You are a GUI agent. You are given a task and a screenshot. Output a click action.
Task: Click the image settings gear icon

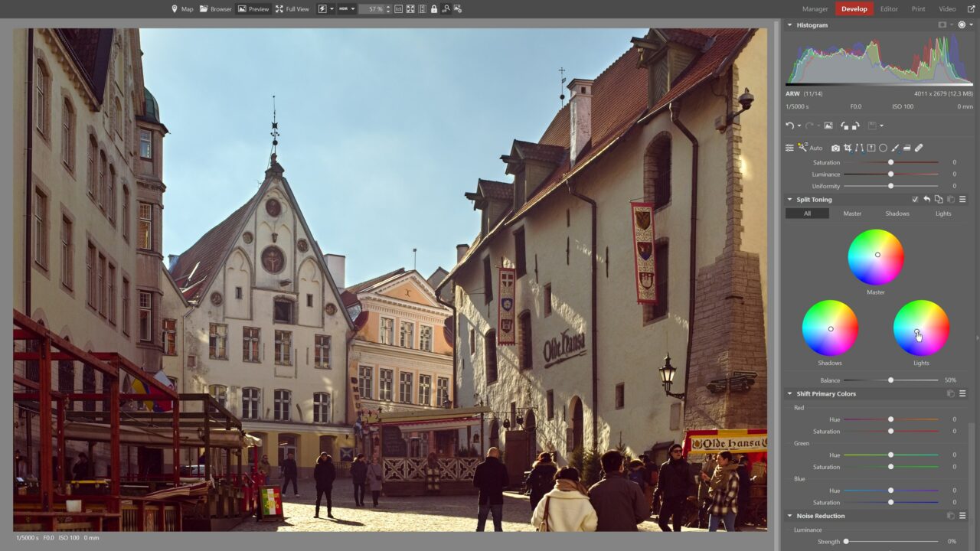click(457, 9)
